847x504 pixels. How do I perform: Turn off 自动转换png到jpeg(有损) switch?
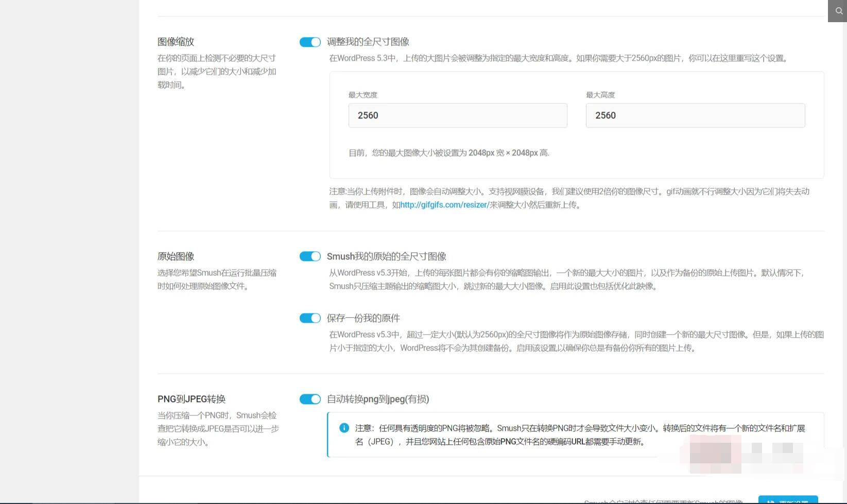coord(310,399)
